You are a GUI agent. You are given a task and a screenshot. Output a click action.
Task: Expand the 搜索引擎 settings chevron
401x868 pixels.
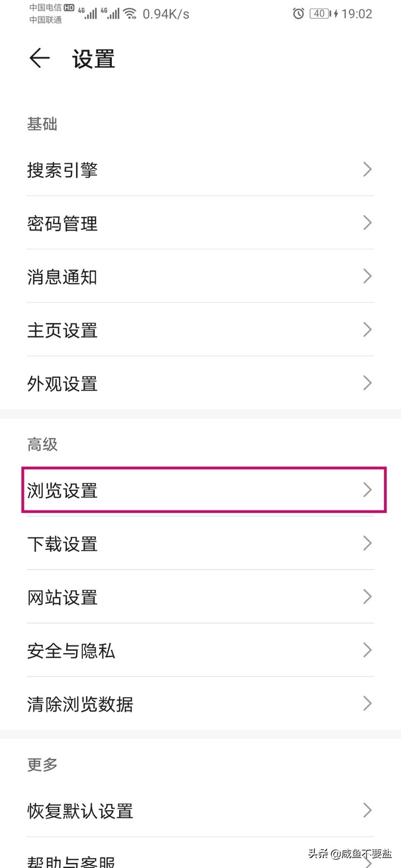point(366,169)
